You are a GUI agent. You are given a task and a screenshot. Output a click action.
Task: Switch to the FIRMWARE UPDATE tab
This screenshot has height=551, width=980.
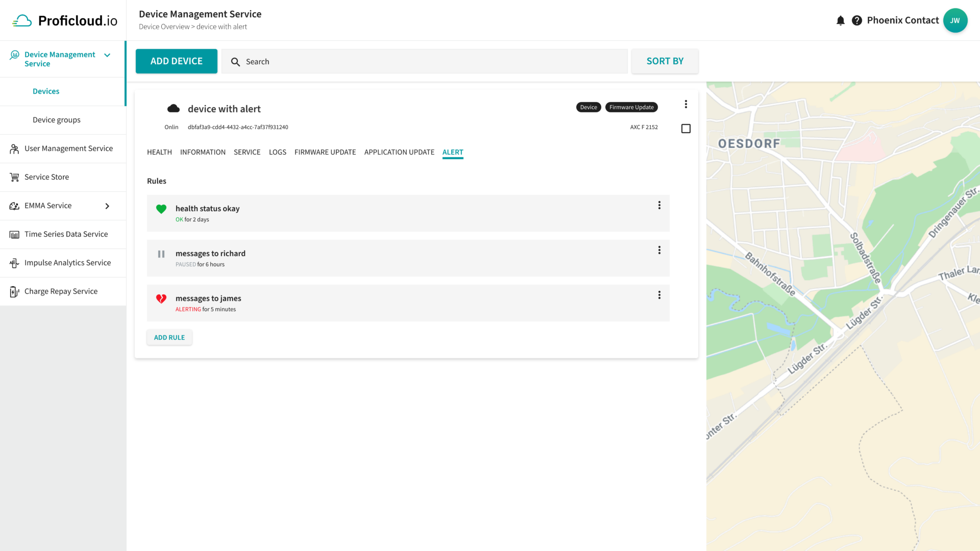(x=325, y=152)
